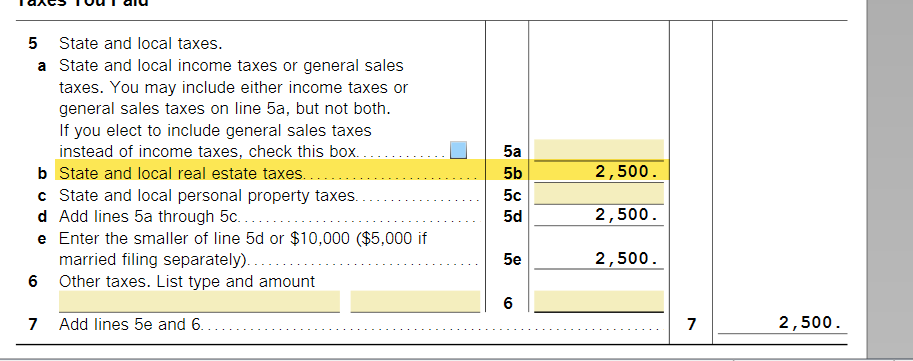Image resolution: width=913 pixels, height=361 pixels.
Task: Select the 'Add lines 5a through 5c' label
Action: [x=149, y=217]
